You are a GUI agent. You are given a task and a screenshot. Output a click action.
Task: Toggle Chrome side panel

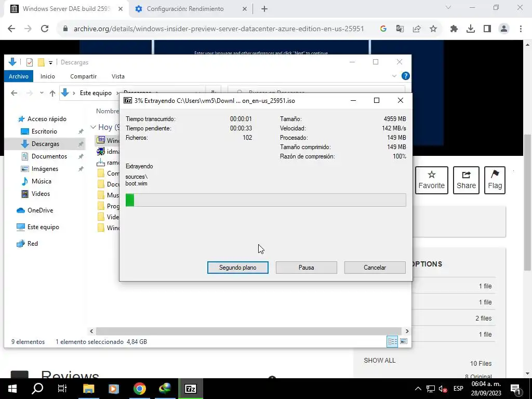pos(487,29)
